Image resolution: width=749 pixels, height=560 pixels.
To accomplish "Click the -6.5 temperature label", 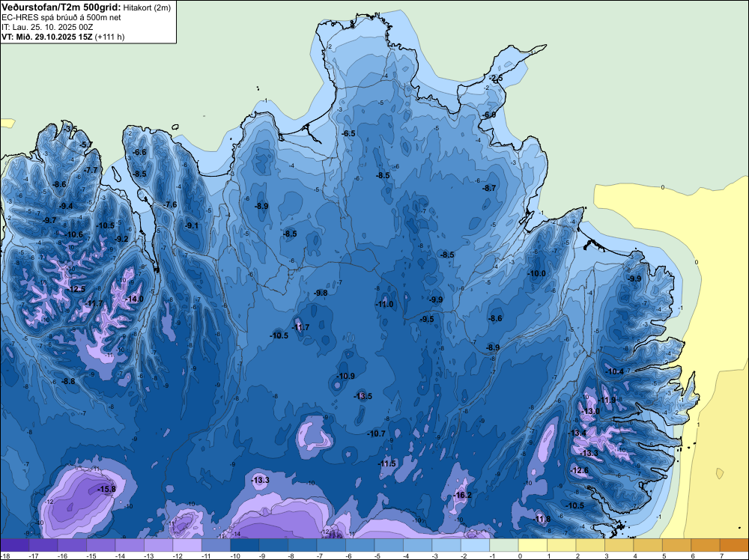I will point(349,134).
